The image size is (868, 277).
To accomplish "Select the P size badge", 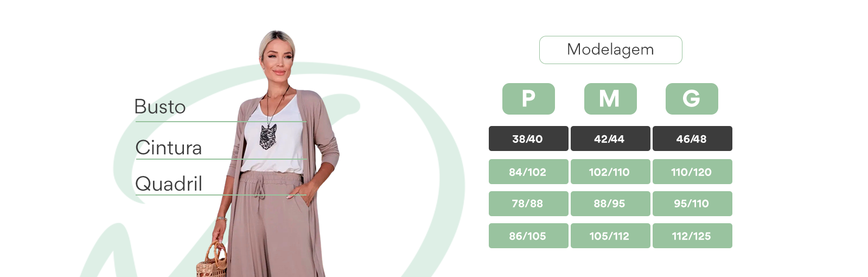I will click(x=528, y=99).
